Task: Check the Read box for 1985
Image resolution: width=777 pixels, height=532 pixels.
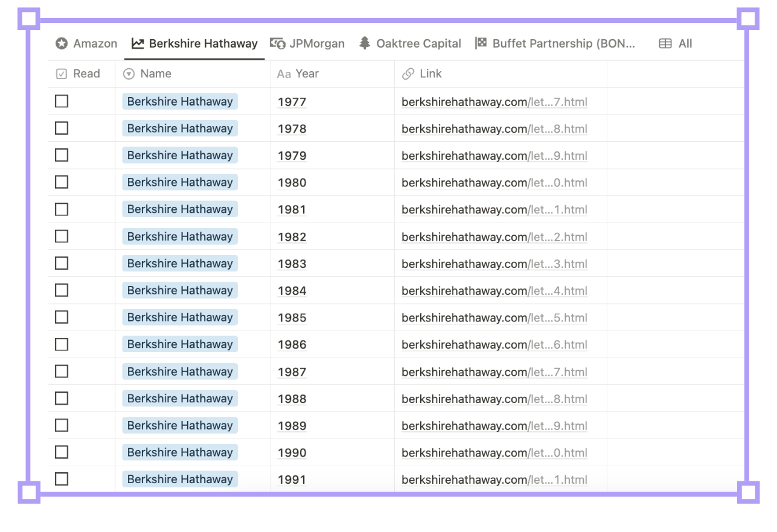Action: [x=62, y=317]
